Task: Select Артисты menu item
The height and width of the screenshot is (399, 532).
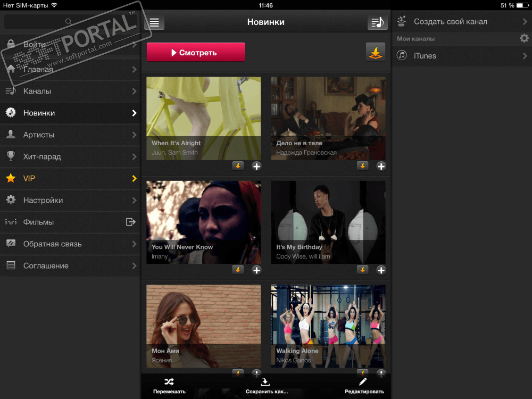Action: click(70, 135)
